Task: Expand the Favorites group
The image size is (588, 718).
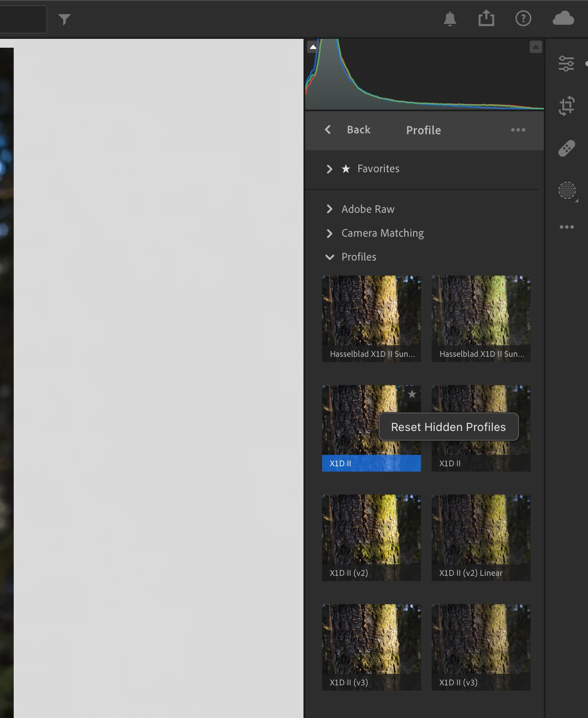Action: coord(329,169)
